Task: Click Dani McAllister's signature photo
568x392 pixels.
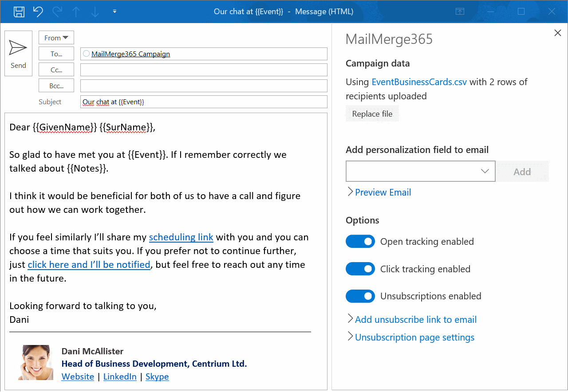Action: click(35, 362)
